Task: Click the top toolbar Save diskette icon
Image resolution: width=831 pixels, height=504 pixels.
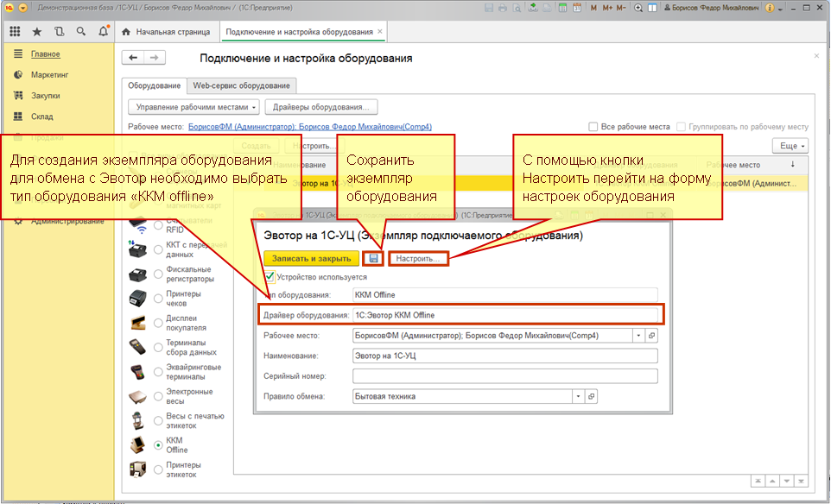Action: pyautogui.click(x=489, y=8)
